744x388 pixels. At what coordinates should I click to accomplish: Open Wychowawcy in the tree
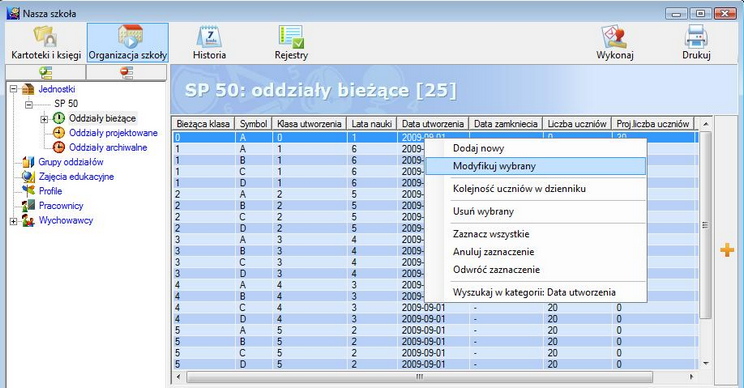66,221
